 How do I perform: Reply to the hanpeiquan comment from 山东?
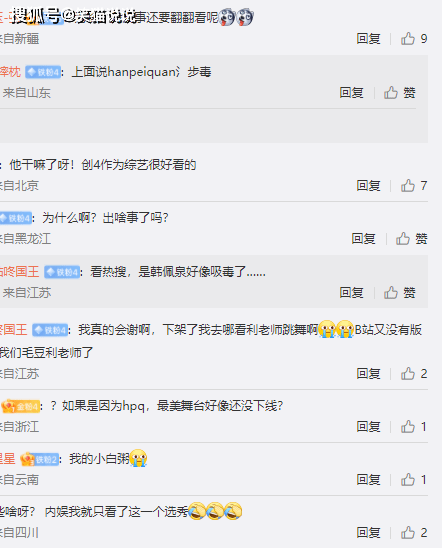(351, 93)
